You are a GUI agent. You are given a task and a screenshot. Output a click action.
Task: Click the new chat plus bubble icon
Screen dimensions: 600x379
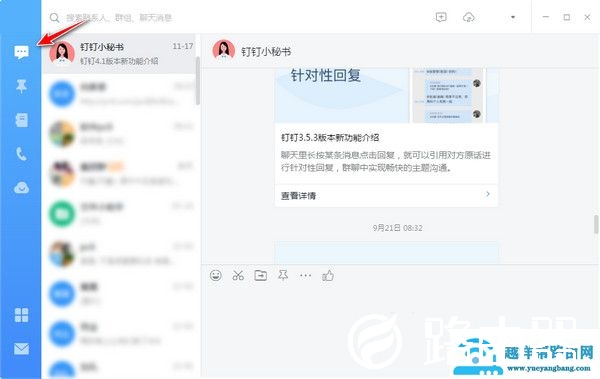pos(441,17)
